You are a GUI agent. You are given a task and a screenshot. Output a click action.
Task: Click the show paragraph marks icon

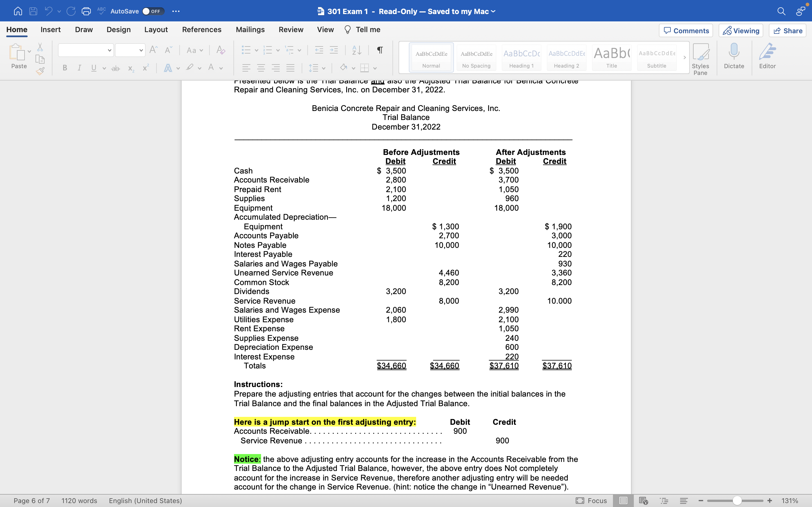380,50
